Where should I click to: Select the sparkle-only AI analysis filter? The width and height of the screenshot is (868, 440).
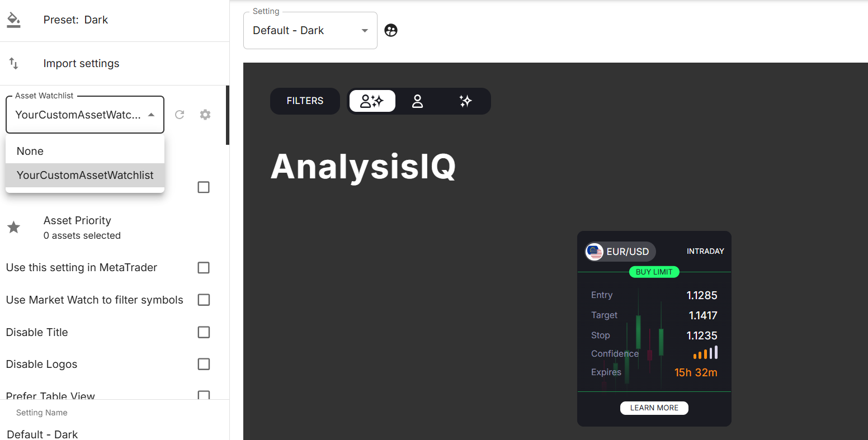pyautogui.click(x=465, y=101)
